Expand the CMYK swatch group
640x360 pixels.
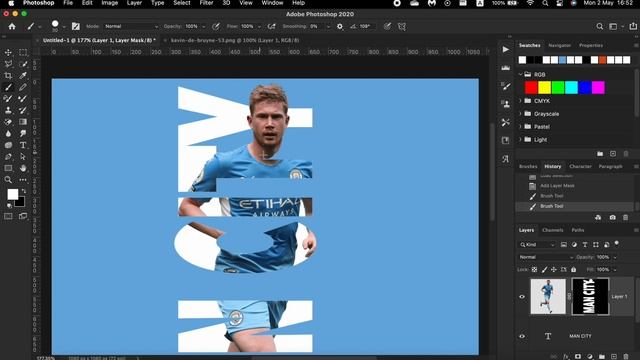[520, 101]
